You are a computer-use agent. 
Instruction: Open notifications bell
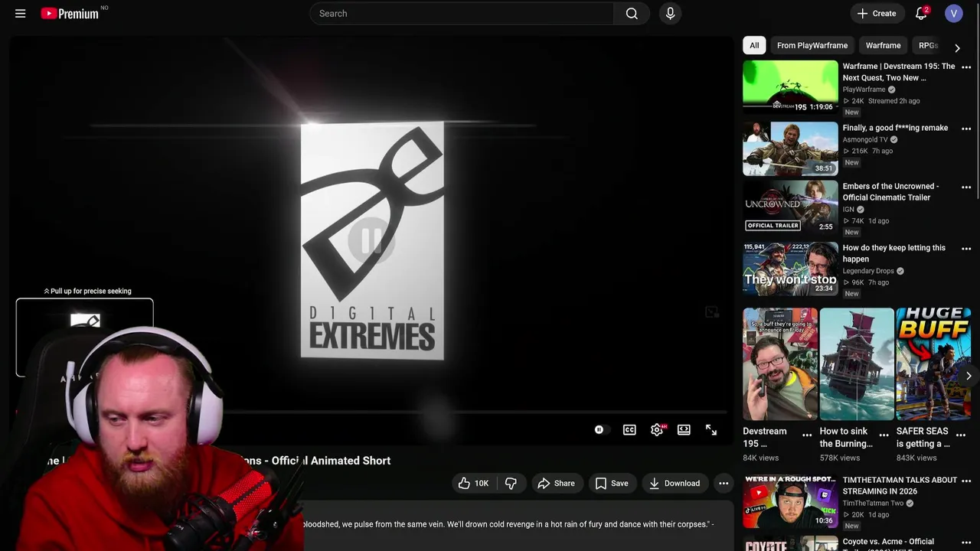921,13
